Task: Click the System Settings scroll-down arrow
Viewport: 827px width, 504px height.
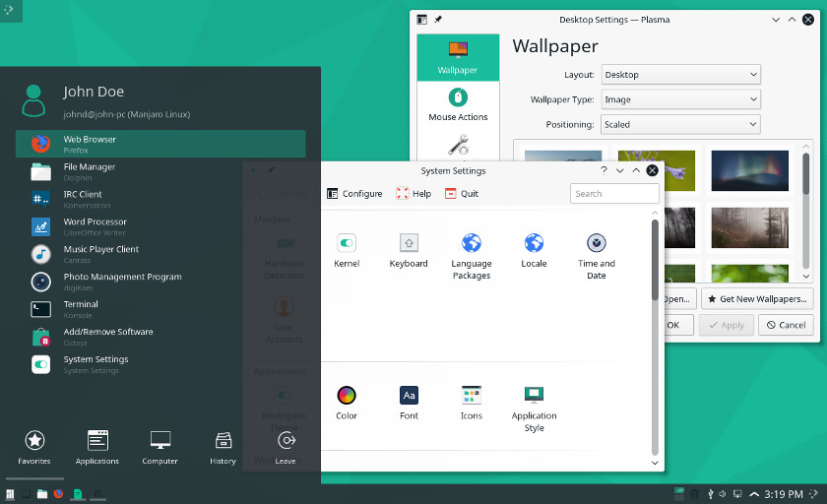Action: tap(655, 463)
